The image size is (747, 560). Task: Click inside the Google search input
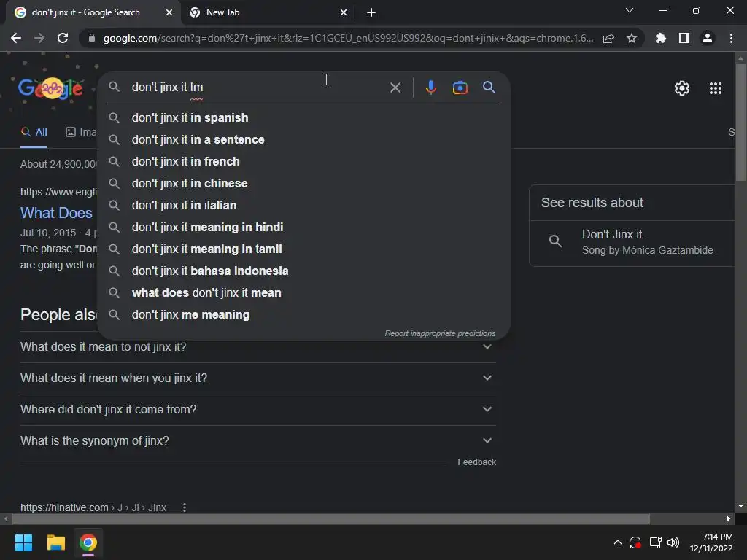point(258,87)
